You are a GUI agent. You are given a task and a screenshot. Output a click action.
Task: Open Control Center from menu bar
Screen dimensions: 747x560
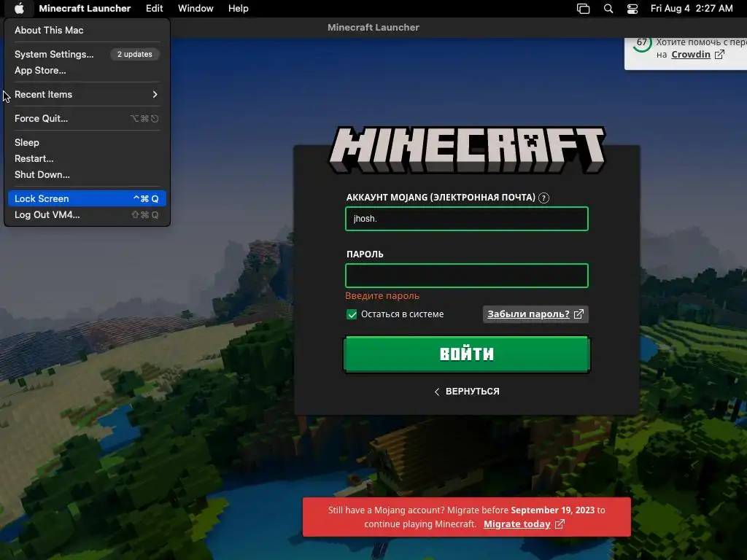tap(632, 9)
